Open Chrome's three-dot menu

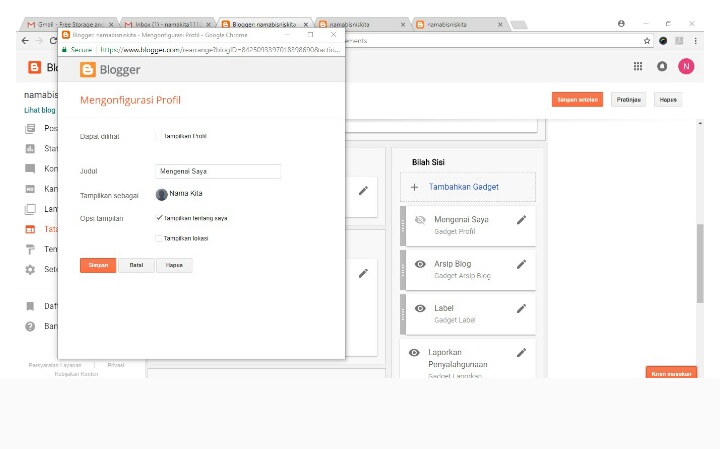point(696,41)
